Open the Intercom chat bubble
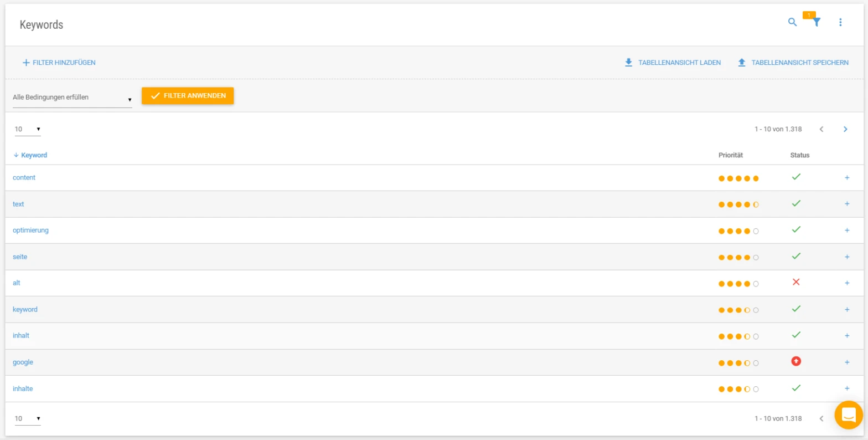The height and width of the screenshot is (440, 868). [x=848, y=415]
